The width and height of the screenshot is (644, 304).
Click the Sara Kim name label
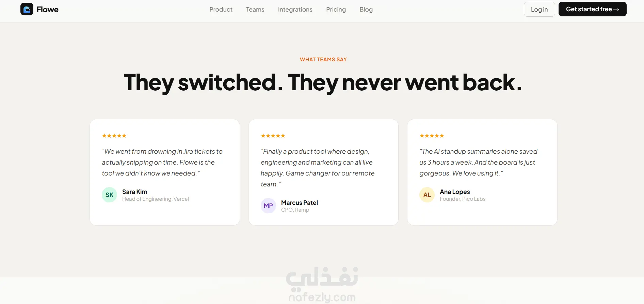[135, 192]
